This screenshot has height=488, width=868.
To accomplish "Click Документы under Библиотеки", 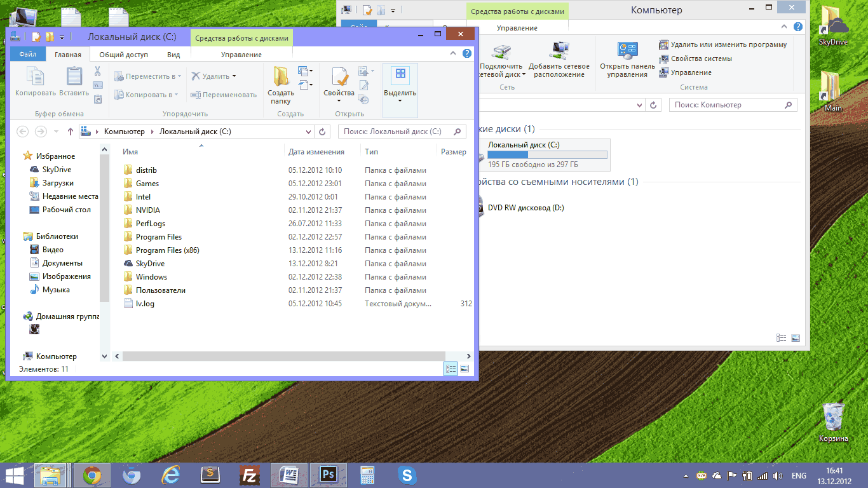I will coord(56,263).
